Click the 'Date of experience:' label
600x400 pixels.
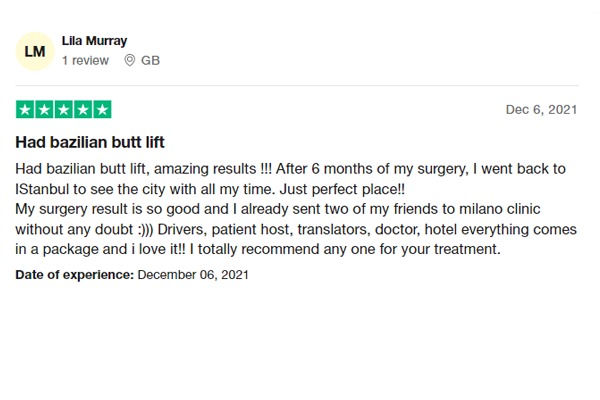[x=75, y=275]
